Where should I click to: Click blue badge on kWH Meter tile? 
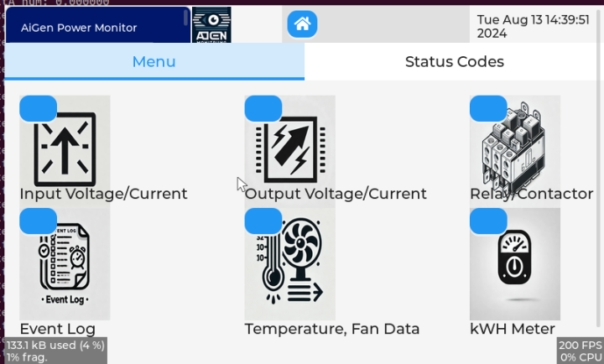[x=488, y=221]
